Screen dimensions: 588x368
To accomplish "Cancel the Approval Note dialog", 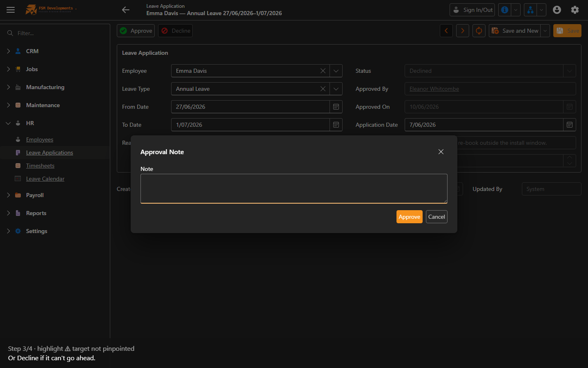I will [437, 217].
